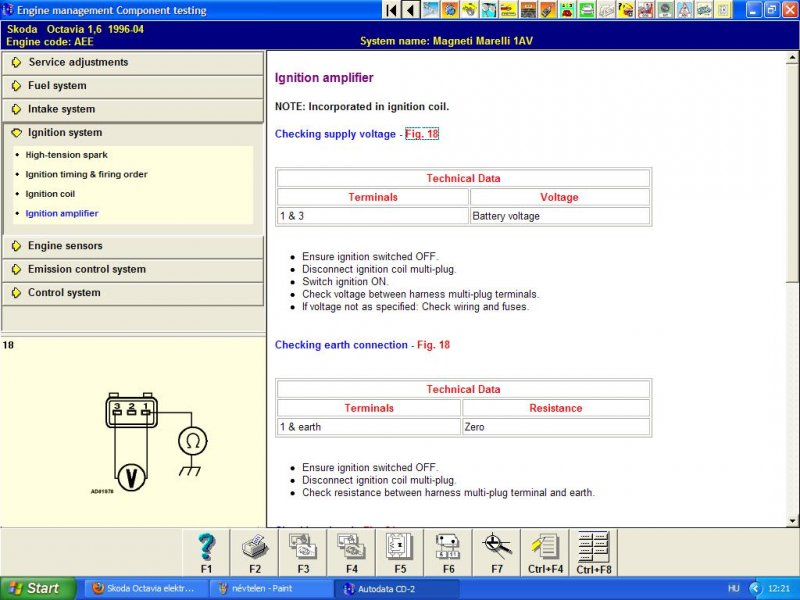Viewport: 800px width, 600px height.
Task: Click the HU language indicator
Action: (734, 588)
